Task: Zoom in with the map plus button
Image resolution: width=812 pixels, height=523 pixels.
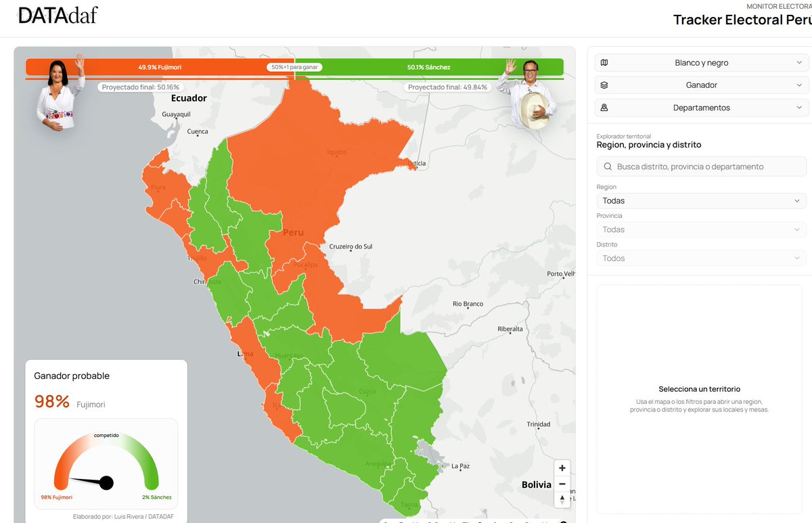Action: point(562,468)
